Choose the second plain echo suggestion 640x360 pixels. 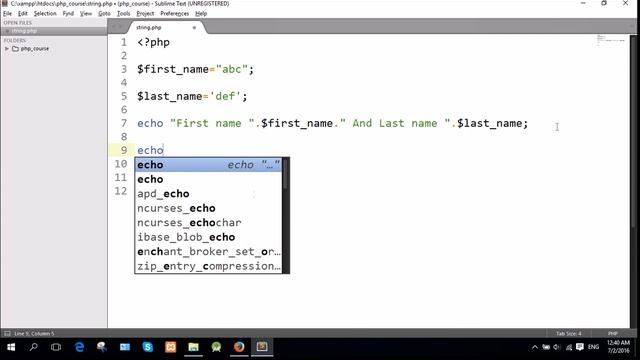pos(209,179)
